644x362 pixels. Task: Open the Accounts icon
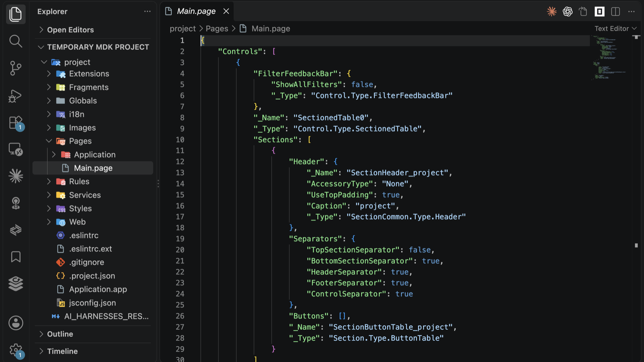16,323
